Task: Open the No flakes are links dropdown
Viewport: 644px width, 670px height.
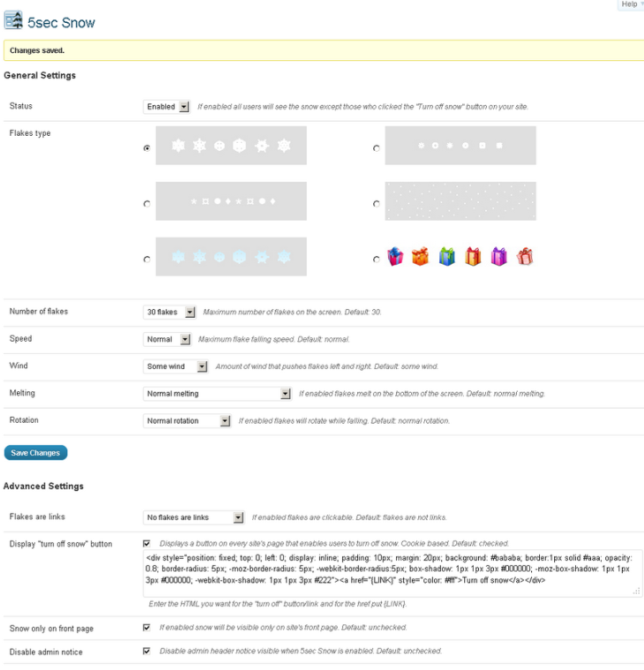Action: [x=193, y=517]
